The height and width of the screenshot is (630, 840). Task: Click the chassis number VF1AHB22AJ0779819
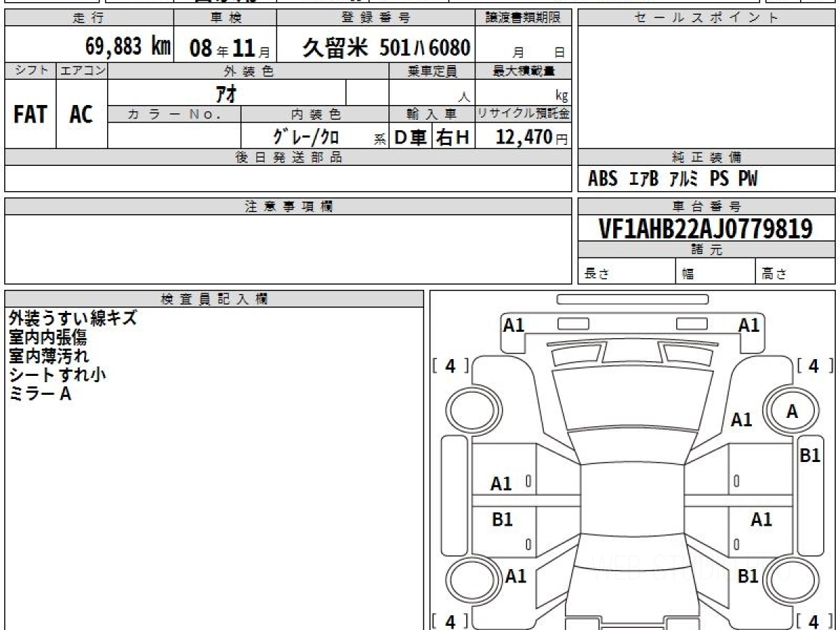point(706,228)
